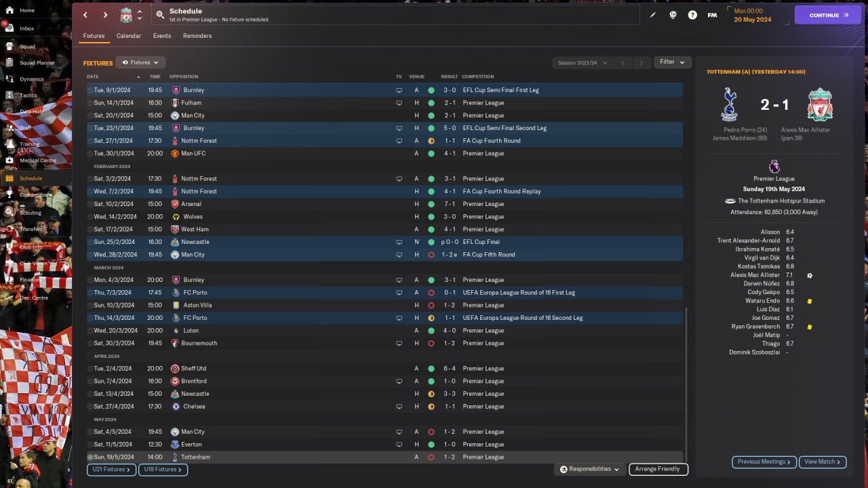Image resolution: width=868 pixels, height=488 pixels.
Task: Open the Competitions trophy icon
Action: point(9,195)
